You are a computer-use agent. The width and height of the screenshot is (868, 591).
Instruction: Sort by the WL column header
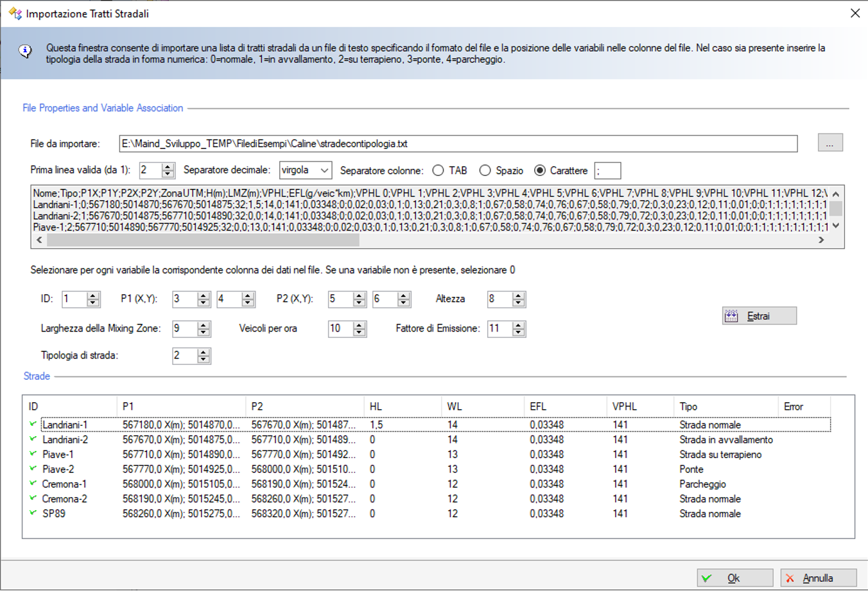(483, 407)
